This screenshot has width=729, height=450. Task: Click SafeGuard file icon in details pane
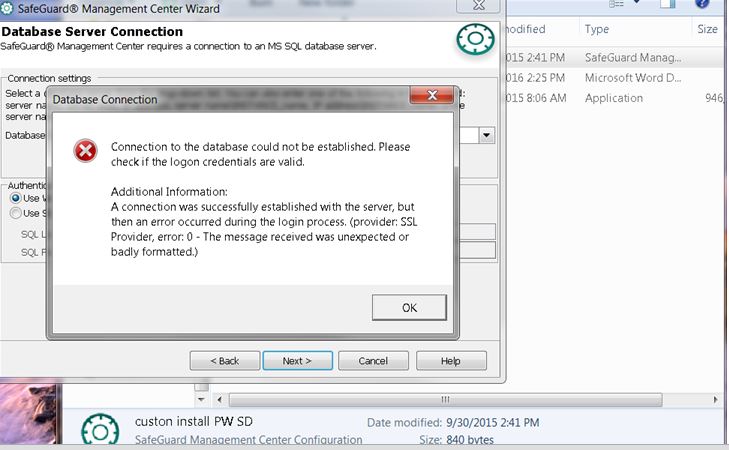click(x=100, y=429)
